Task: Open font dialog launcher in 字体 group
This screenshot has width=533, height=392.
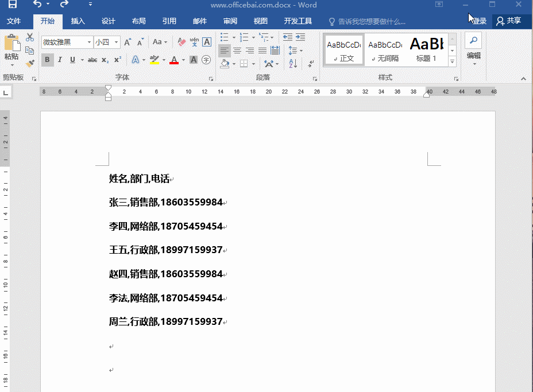Action: tap(211, 79)
